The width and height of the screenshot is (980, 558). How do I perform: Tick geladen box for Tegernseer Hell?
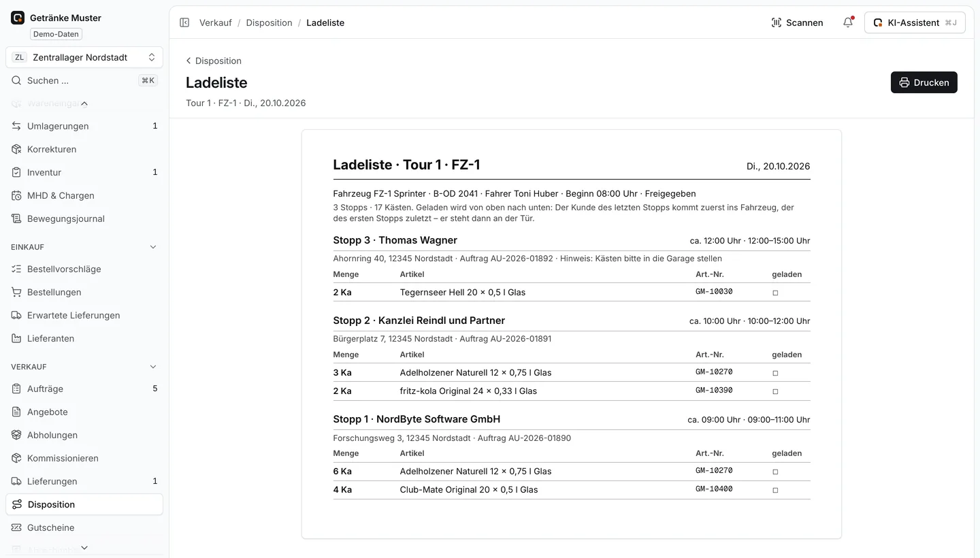775,293
